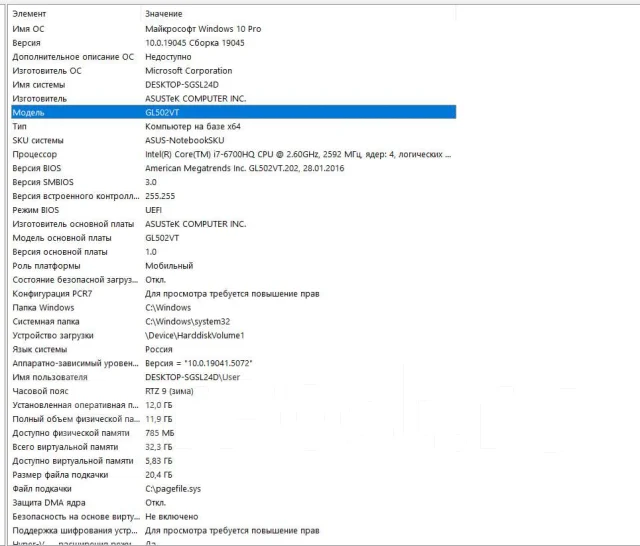The width and height of the screenshot is (640, 546).
Task: Select the 'Файл подкачки' row
Action: pyautogui.click(x=233, y=488)
